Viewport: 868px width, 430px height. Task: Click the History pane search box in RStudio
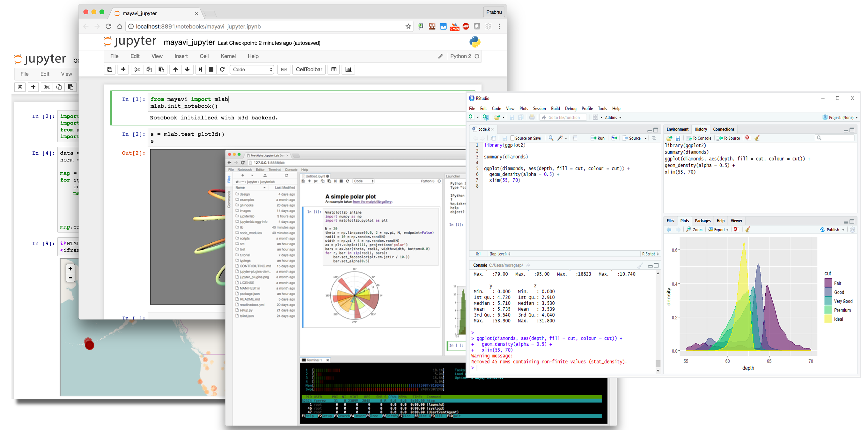coord(835,138)
